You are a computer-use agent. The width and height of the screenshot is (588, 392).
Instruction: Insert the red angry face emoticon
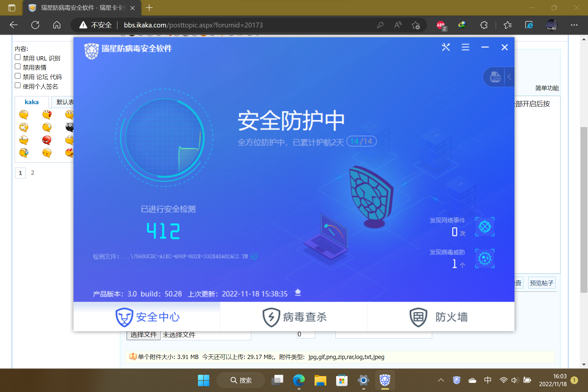(47, 140)
